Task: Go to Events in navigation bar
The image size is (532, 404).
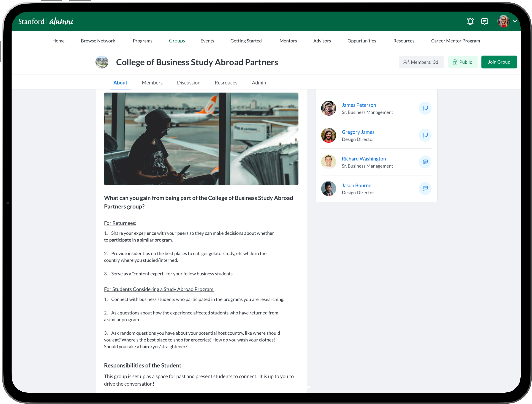Action: pos(207,41)
